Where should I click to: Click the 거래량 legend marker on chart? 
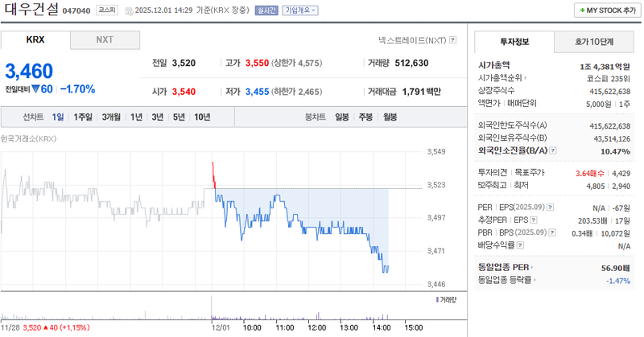(437, 300)
